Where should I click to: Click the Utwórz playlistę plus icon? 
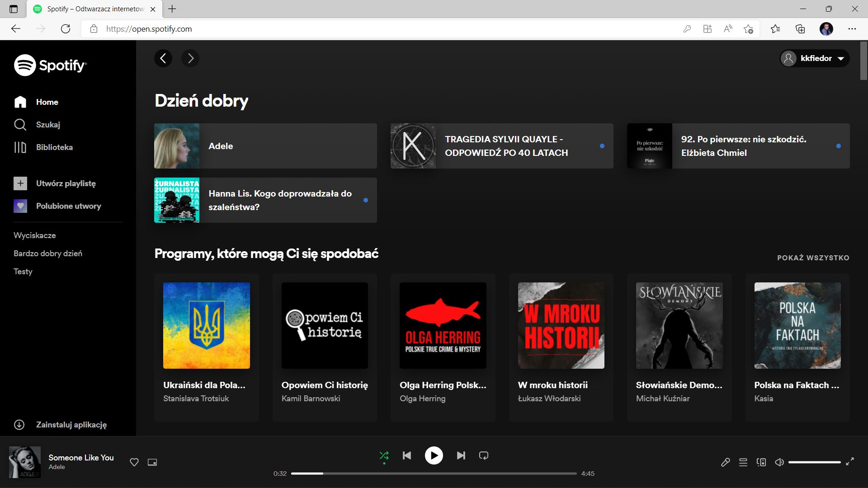point(20,183)
